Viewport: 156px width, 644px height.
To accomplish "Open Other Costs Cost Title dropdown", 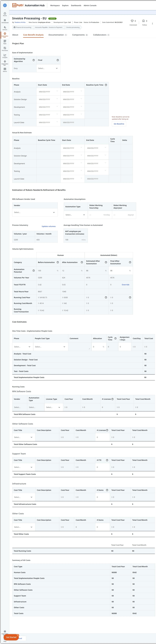I will [x=24, y=527].
